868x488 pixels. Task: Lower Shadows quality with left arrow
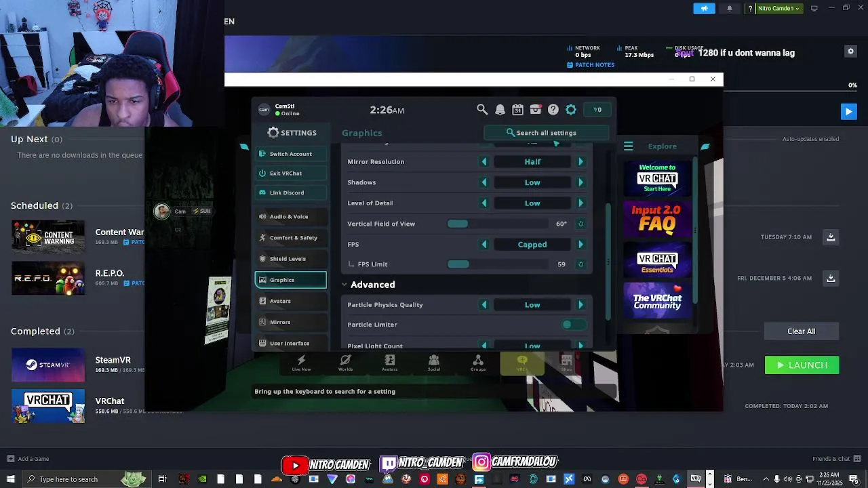[x=484, y=182]
